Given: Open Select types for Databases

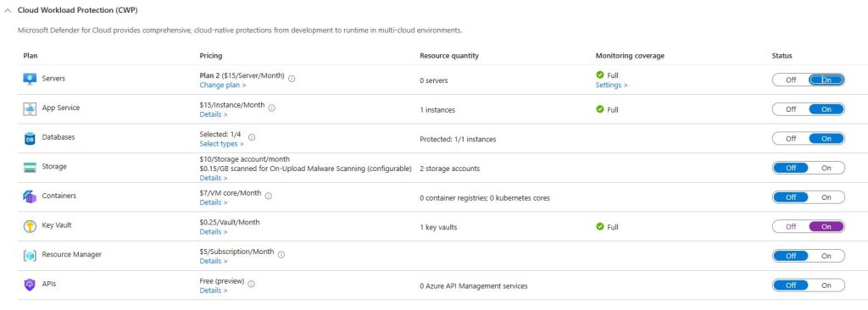Looking at the screenshot, I should pyautogui.click(x=221, y=144).
